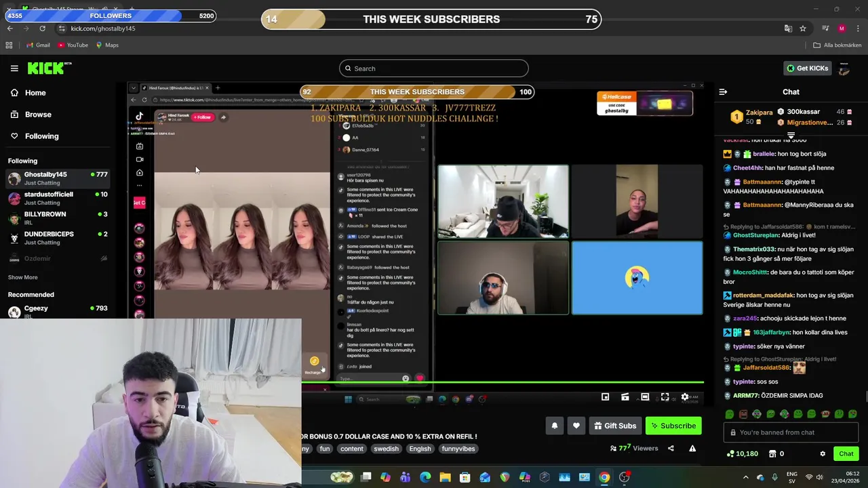This screenshot has height=488, width=868.
Task: Click the KICK logo
Action: (49, 68)
